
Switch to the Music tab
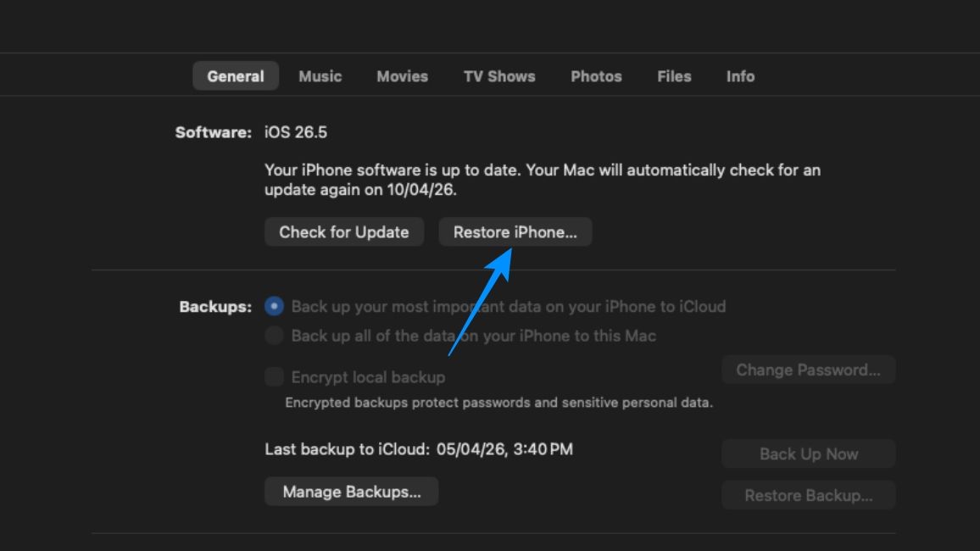click(320, 76)
